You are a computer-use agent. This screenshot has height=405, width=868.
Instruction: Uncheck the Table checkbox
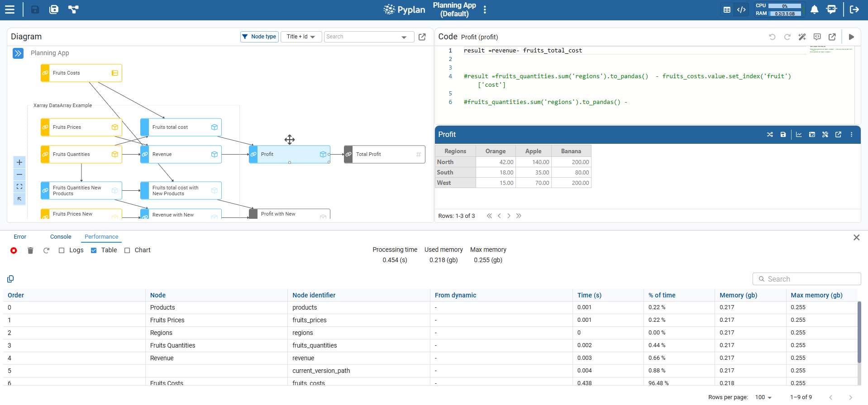(94, 250)
